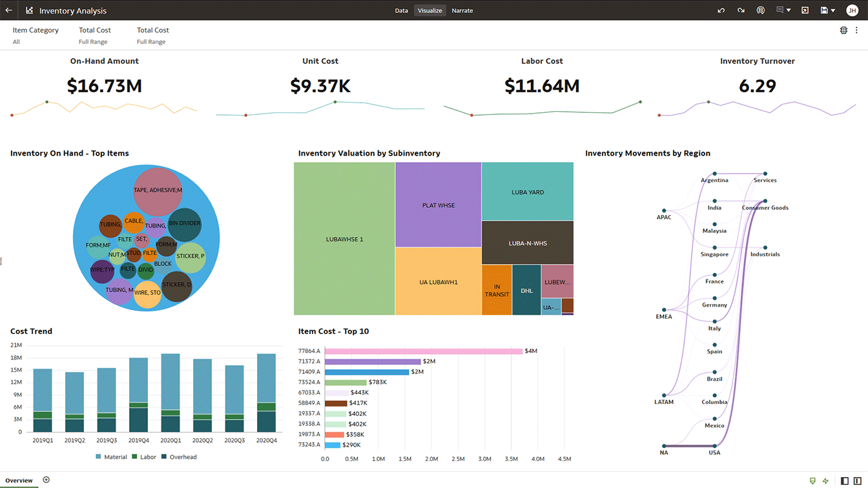The image size is (868, 488).
Task: Open the Save options dropdown arrow
Action: coord(831,10)
